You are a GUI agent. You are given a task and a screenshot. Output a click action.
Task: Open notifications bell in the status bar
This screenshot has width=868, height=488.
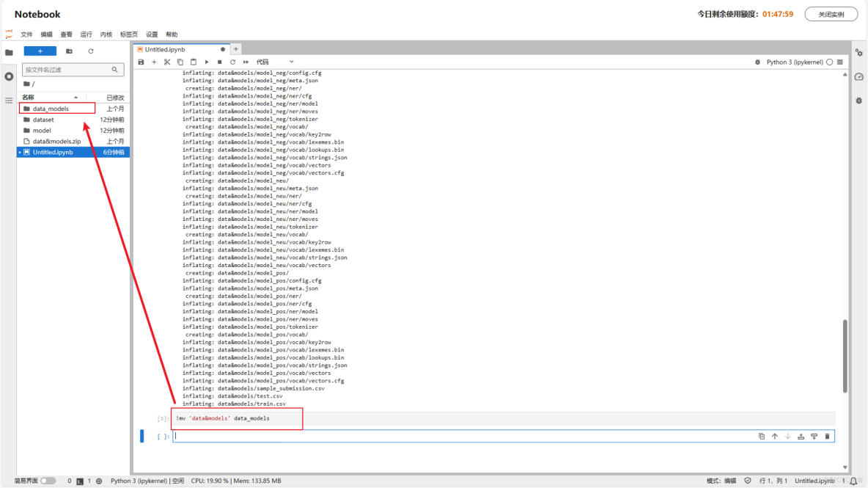[853, 481]
